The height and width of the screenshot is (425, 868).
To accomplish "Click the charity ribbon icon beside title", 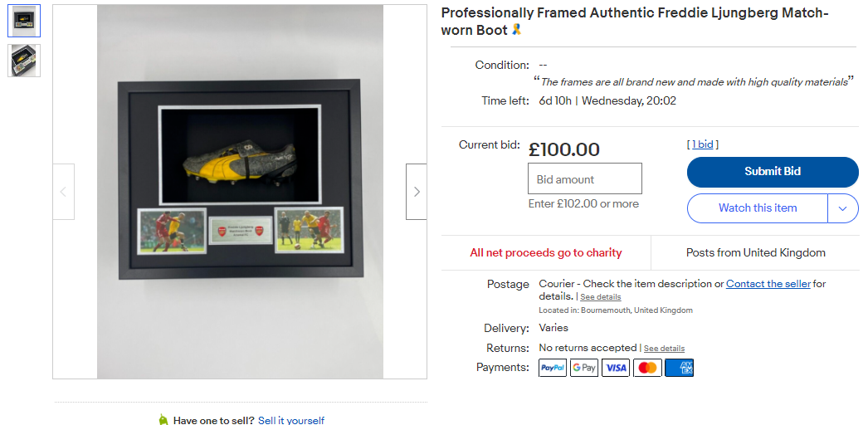I will click(516, 29).
